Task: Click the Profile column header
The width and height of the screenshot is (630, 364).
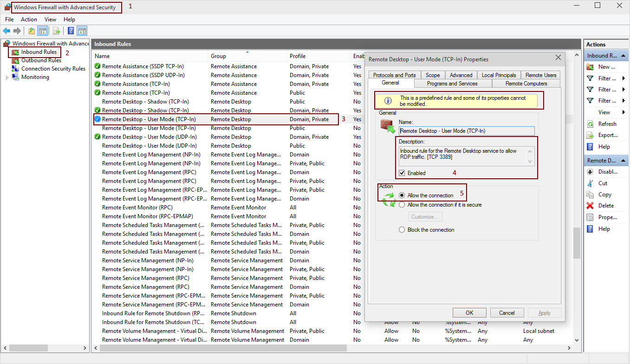Action: pos(319,56)
